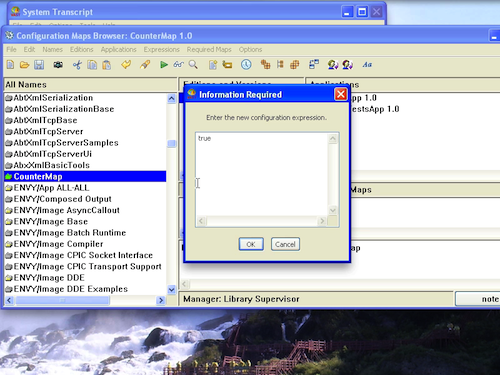Select ENVY/App ALL-ALL entry
Viewport: 500px width, 375px height.
pos(52,188)
